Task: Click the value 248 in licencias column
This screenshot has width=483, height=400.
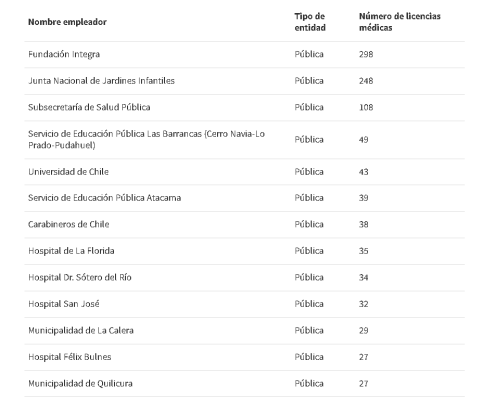Action: pos(366,81)
